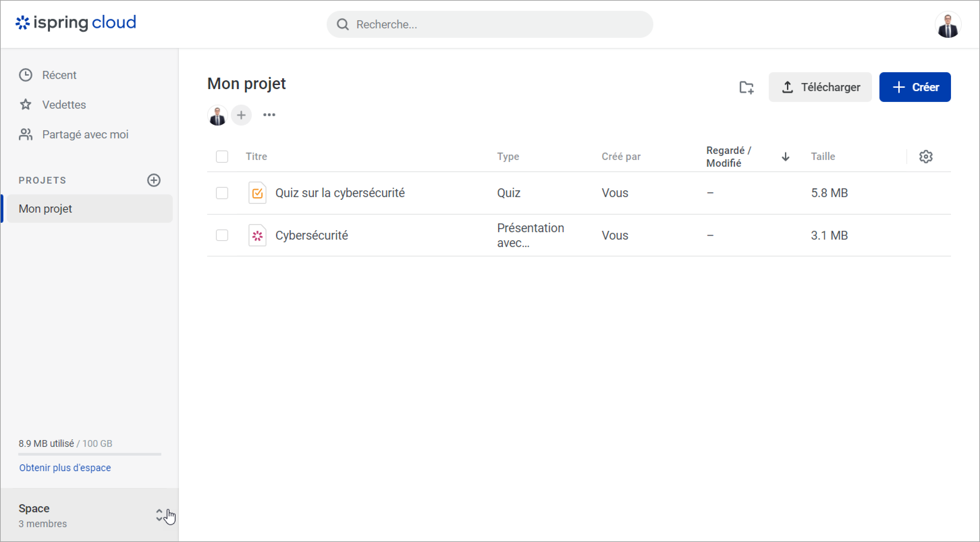Click the new folder icon

tap(746, 87)
